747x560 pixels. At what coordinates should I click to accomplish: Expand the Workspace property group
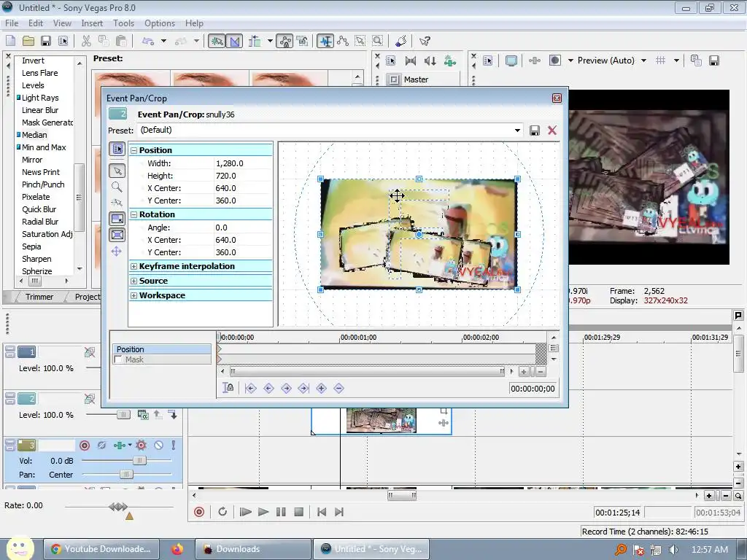coord(134,296)
